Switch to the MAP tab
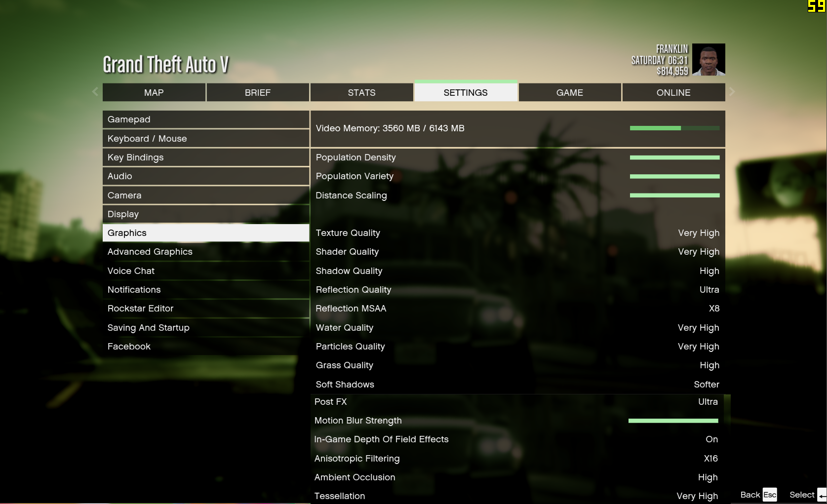 [x=154, y=92]
